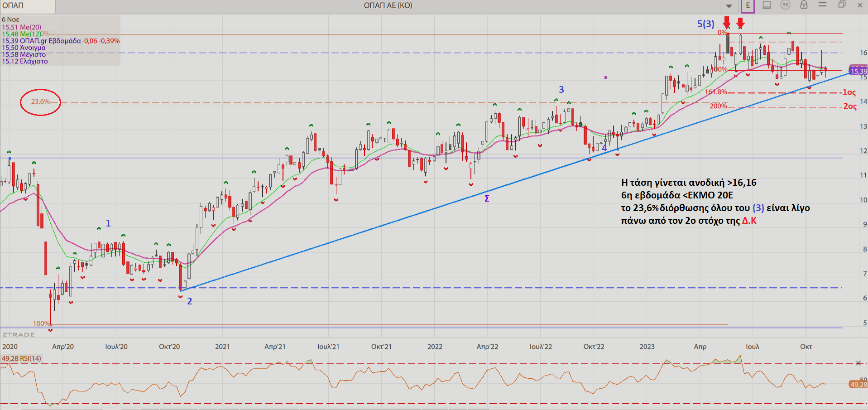Click the 15,12 Ελάχιστο legend value
868x410 pixels.
tap(25, 61)
